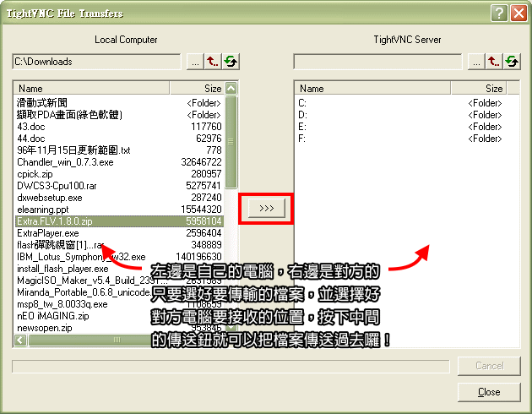The image size is (532, 414).
Task: Select 96年11月15日更新範圍.txt
Action: (119, 150)
